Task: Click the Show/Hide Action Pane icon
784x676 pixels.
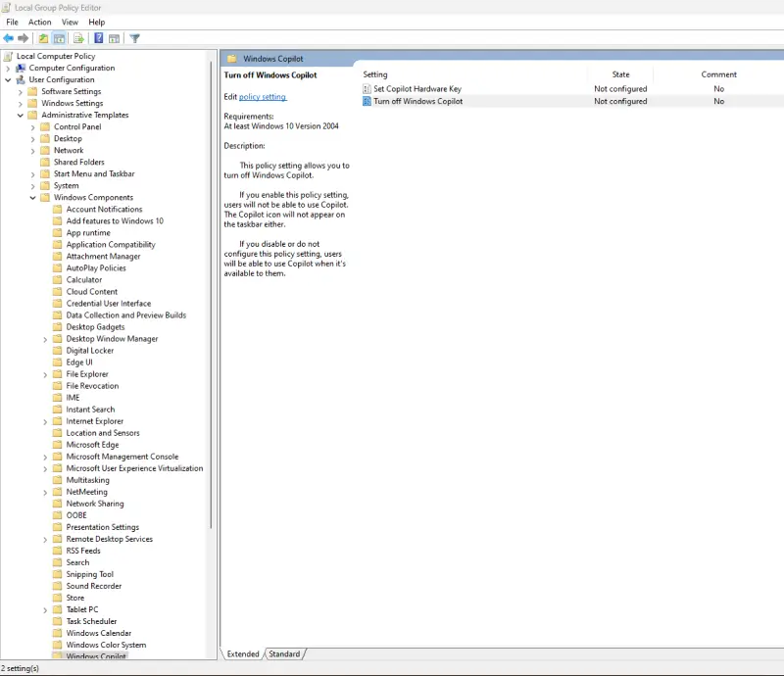Action: click(x=115, y=38)
